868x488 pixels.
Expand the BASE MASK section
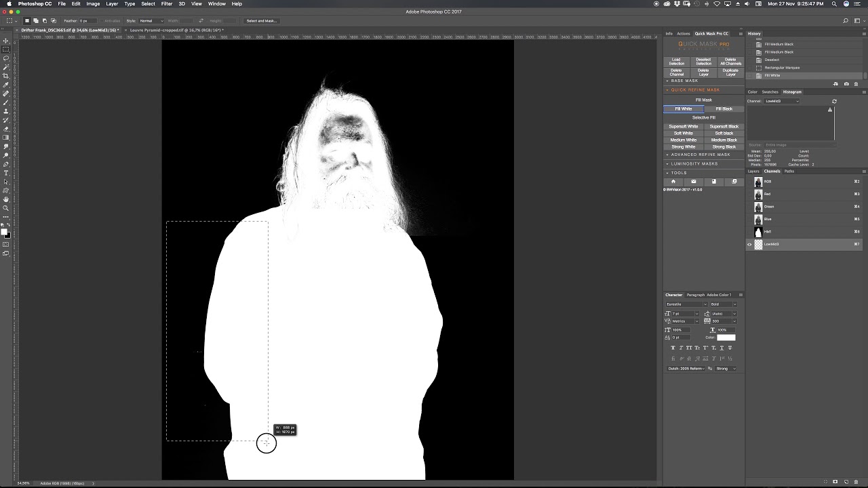coord(703,81)
